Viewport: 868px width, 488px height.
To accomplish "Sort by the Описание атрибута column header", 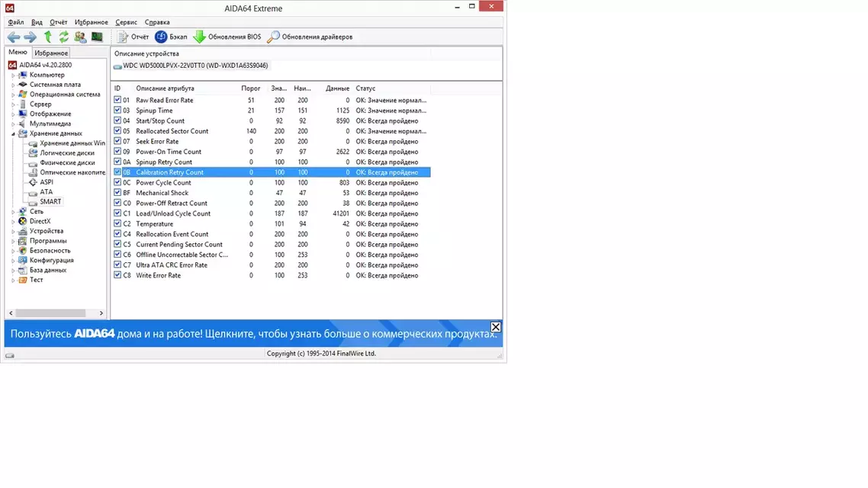I will tap(165, 88).
